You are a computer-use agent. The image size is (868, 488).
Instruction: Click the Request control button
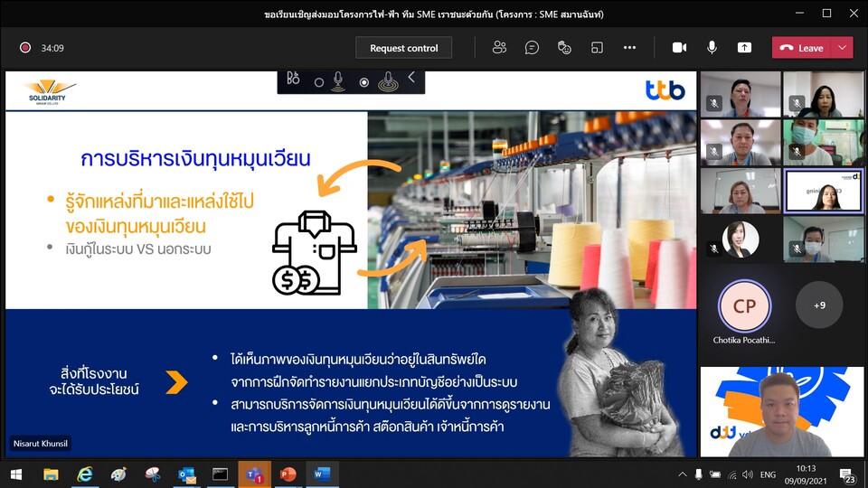pos(404,48)
